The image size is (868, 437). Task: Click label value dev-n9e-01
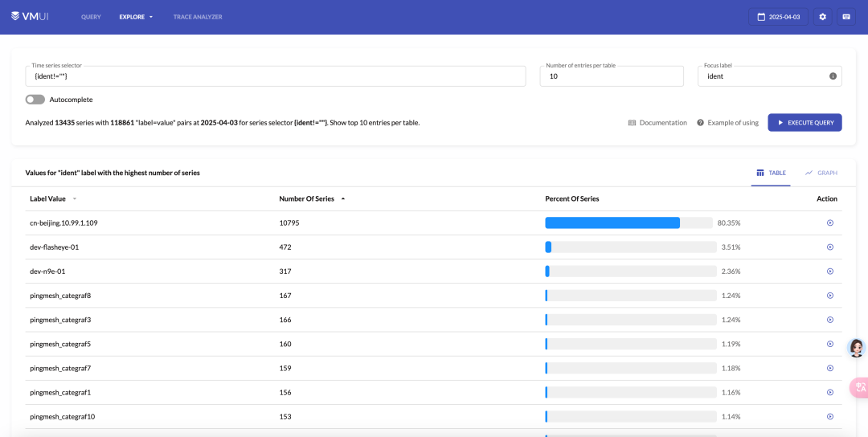[47, 272]
